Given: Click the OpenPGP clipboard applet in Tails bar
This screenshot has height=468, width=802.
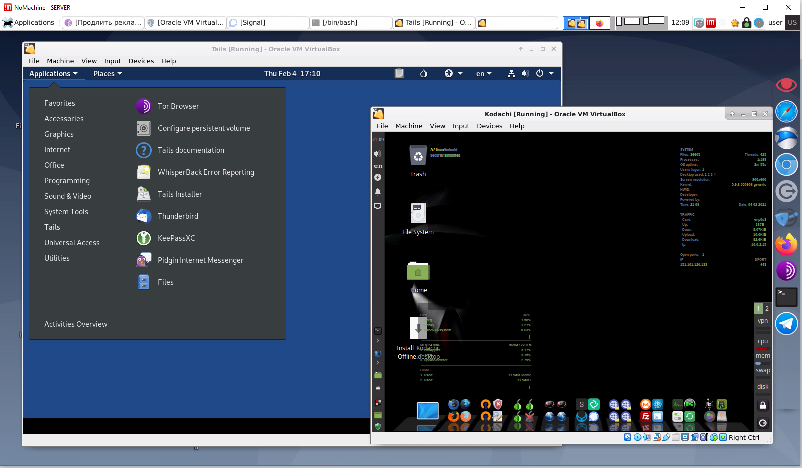Looking at the screenshot, I should coord(399,73).
